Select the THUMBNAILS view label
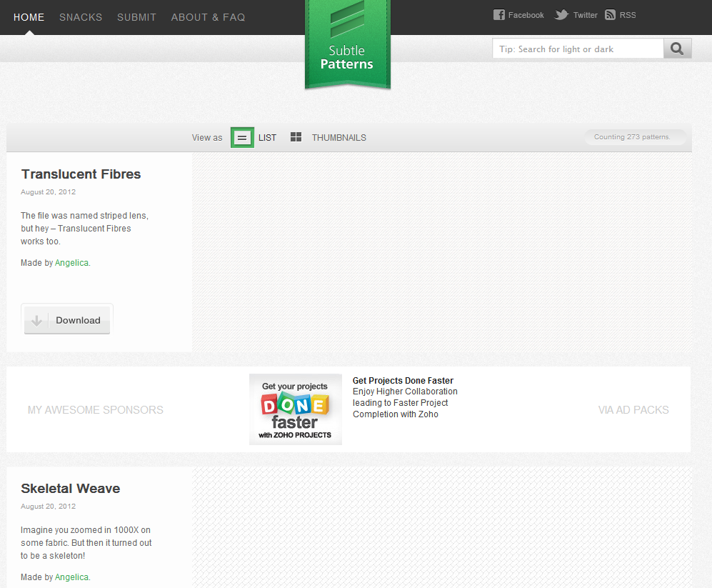 coord(339,138)
